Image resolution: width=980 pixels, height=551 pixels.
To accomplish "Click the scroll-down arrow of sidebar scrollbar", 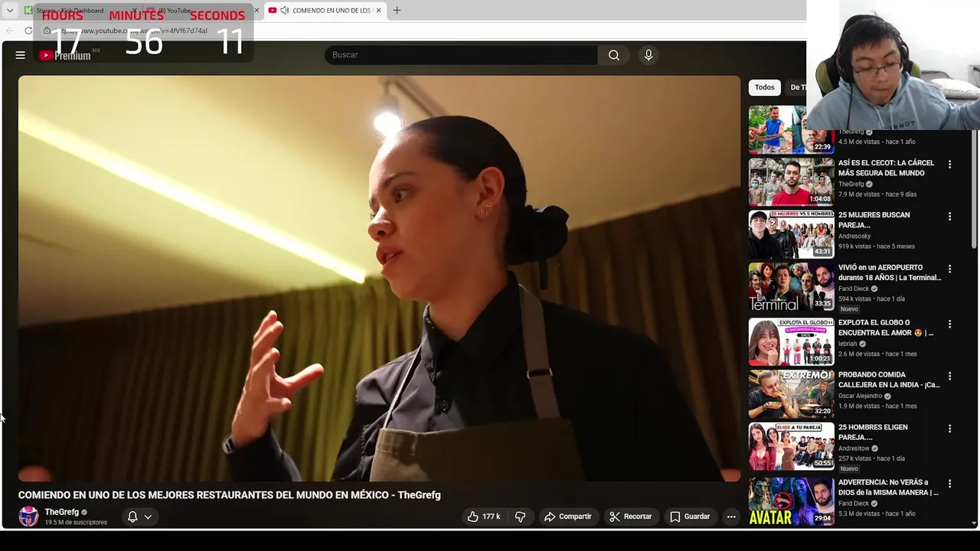I will 974,523.
